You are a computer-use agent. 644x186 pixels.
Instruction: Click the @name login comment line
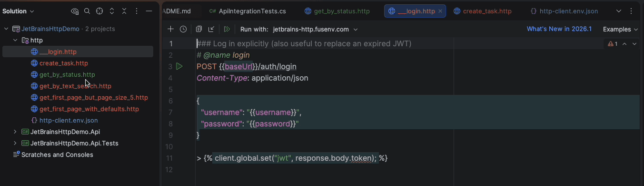(223, 55)
